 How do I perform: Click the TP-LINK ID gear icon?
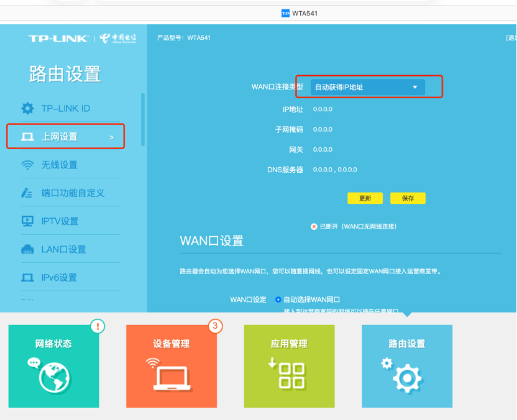pyautogui.click(x=27, y=108)
